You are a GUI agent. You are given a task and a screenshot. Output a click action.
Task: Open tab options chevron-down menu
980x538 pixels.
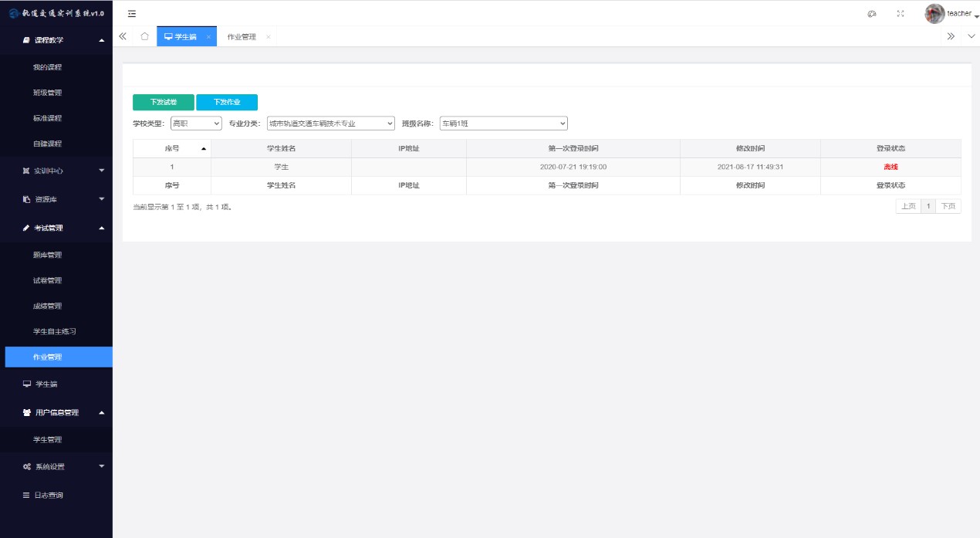(971, 36)
